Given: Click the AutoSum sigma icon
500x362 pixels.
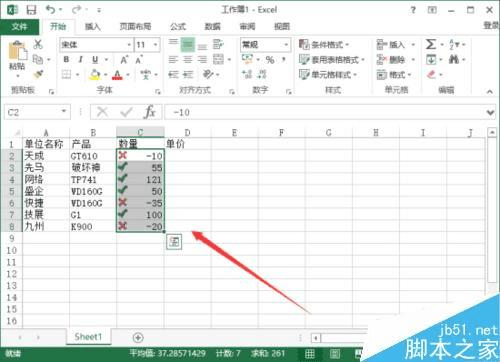Looking at the screenshot, I should 431,44.
